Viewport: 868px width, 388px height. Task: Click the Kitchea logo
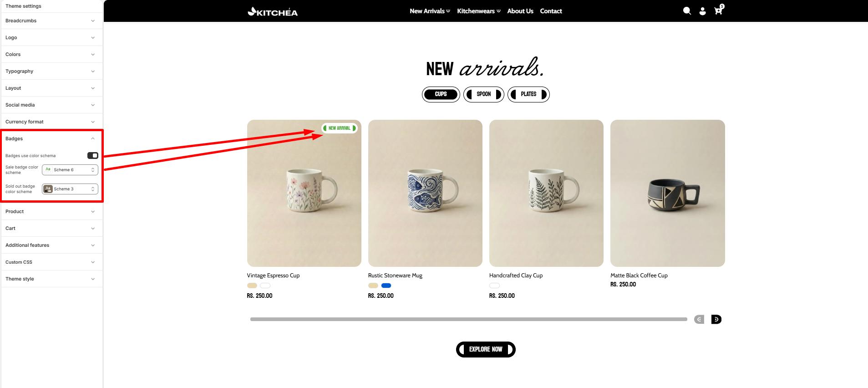(x=273, y=11)
